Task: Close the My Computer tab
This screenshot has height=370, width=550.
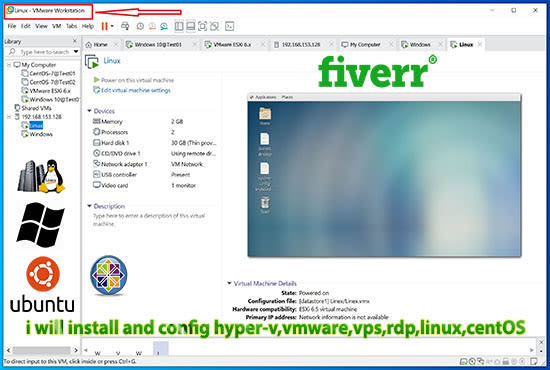Action: (x=391, y=44)
